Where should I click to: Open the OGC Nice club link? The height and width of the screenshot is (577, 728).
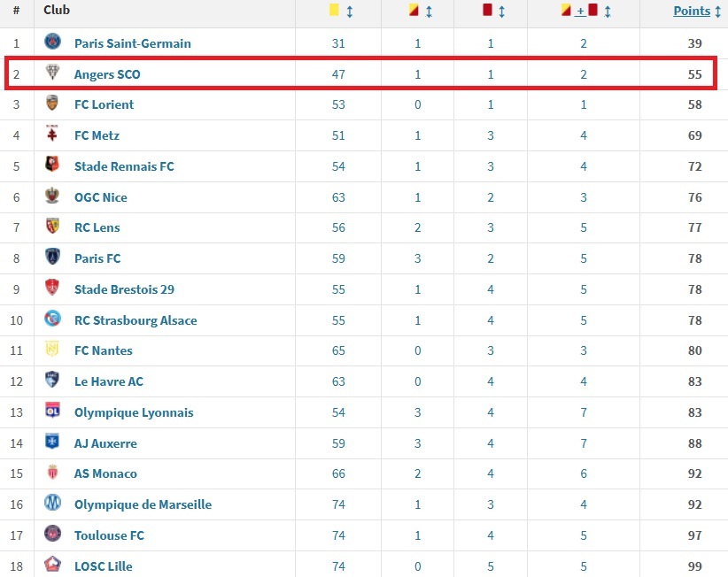click(101, 197)
